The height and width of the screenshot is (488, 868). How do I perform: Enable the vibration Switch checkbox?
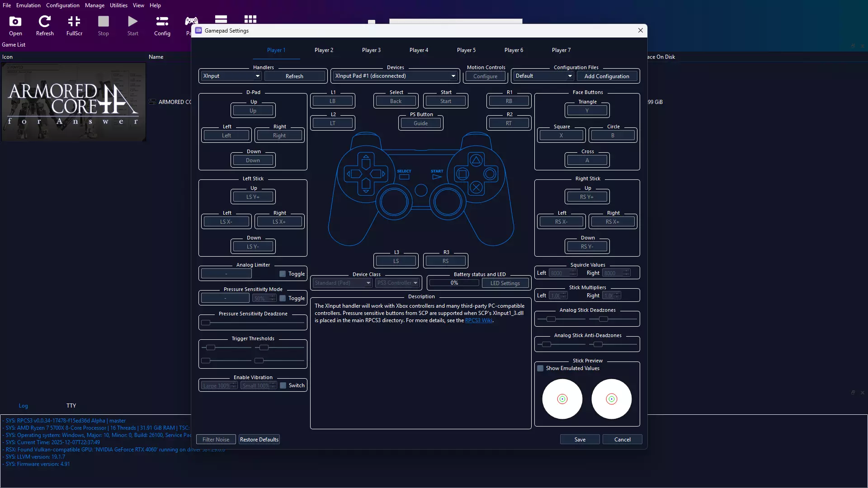(283, 385)
